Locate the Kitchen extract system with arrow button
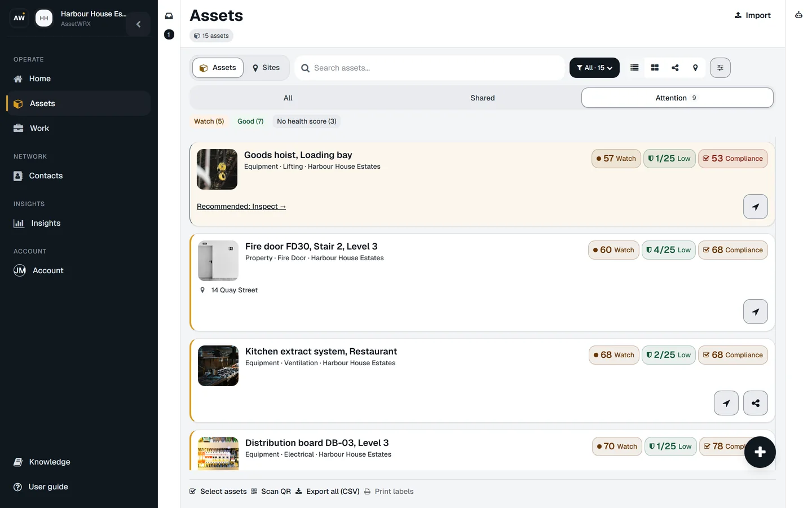The image size is (812, 508). click(x=726, y=403)
